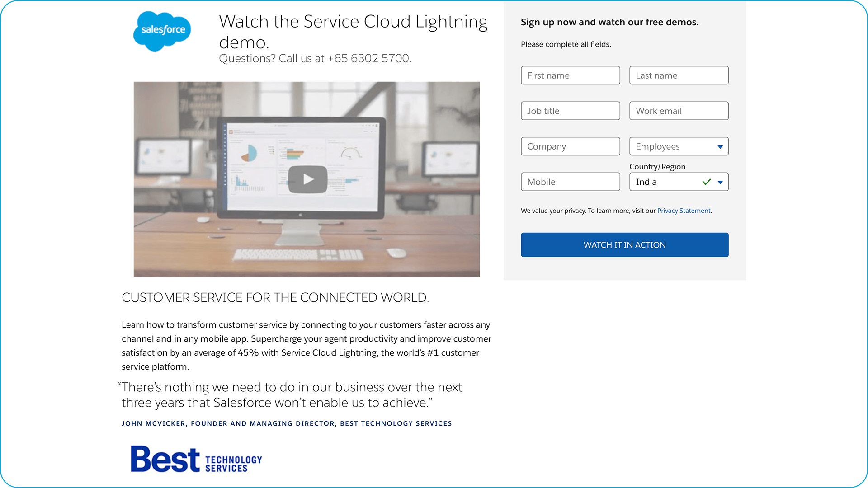This screenshot has height=488, width=868.
Task: Click the testimonial quote about Salesforce
Action: coord(289,395)
